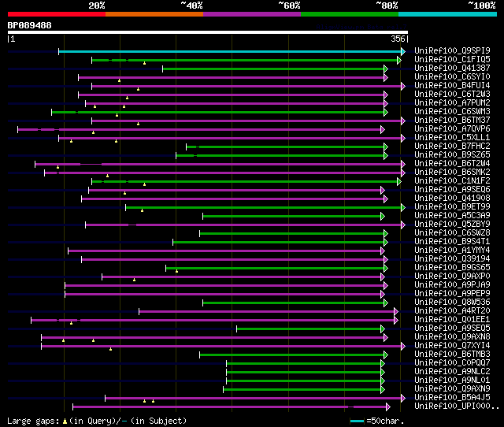Image resolution: width=504 pixels, height=427 pixels.
Task: Click the BP089488 query name
Action: pos(29,25)
